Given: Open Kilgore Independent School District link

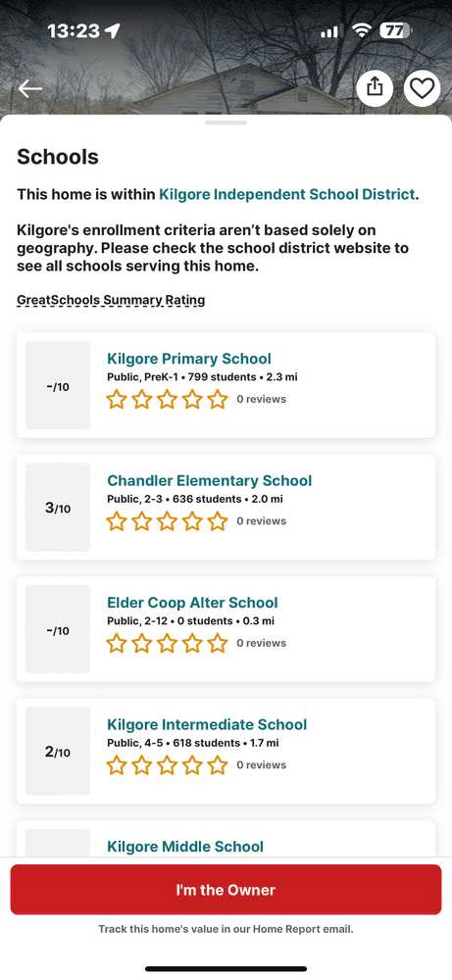Looking at the screenshot, I should click(x=287, y=194).
